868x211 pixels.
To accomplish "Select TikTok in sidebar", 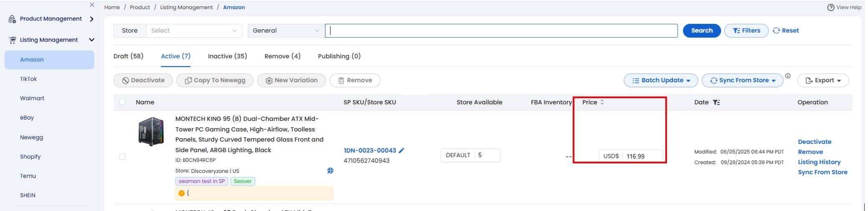I will (28, 79).
